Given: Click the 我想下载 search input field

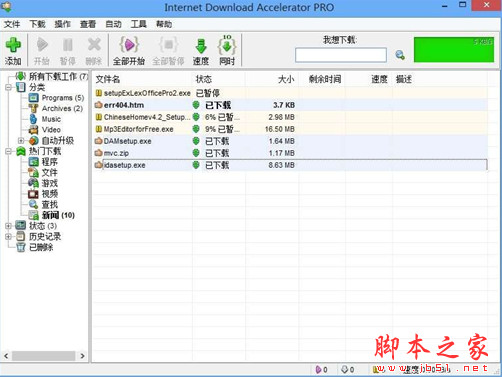Looking at the screenshot, I should coord(341,55).
